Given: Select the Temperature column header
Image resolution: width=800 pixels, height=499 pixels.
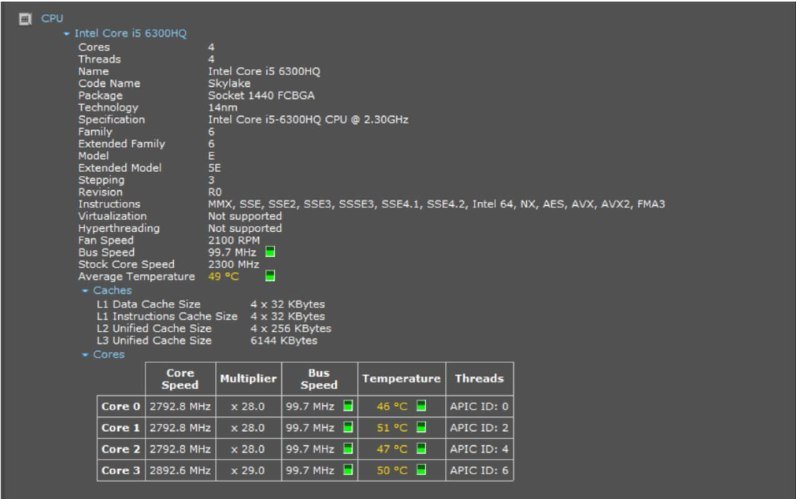Looking at the screenshot, I should pyautogui.click(x=402, y=379).
